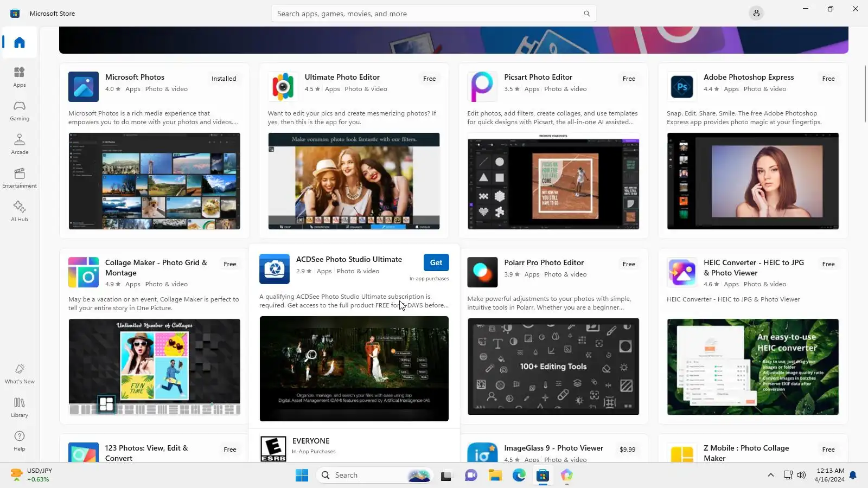Click the Windows taskbar Search box
Image resolution: width=868 pixels, height=488 pixels.
click(x=374, y=476)
